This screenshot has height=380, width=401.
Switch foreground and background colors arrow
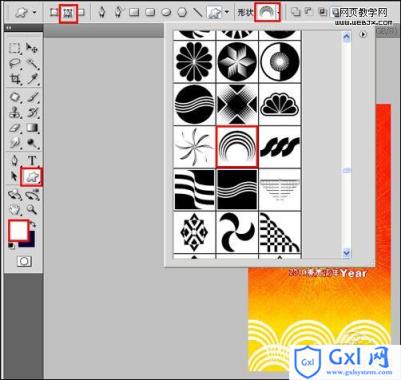click(33, 225)
